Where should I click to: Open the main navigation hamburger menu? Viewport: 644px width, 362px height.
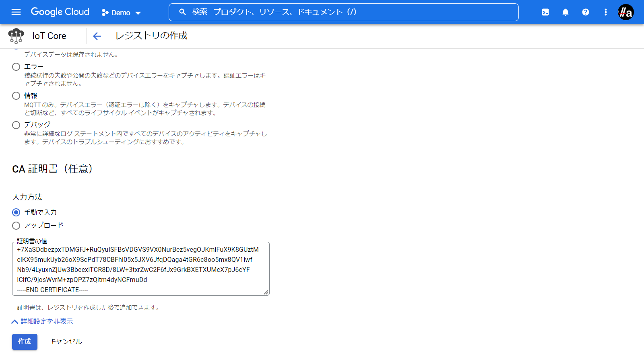point(16,12)
